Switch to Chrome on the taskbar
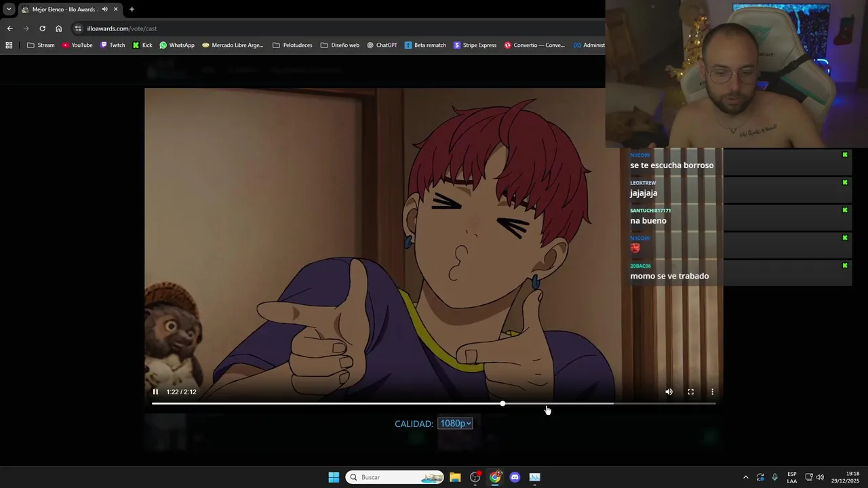Viewport: 868px width, 488px height. [495, 477]
